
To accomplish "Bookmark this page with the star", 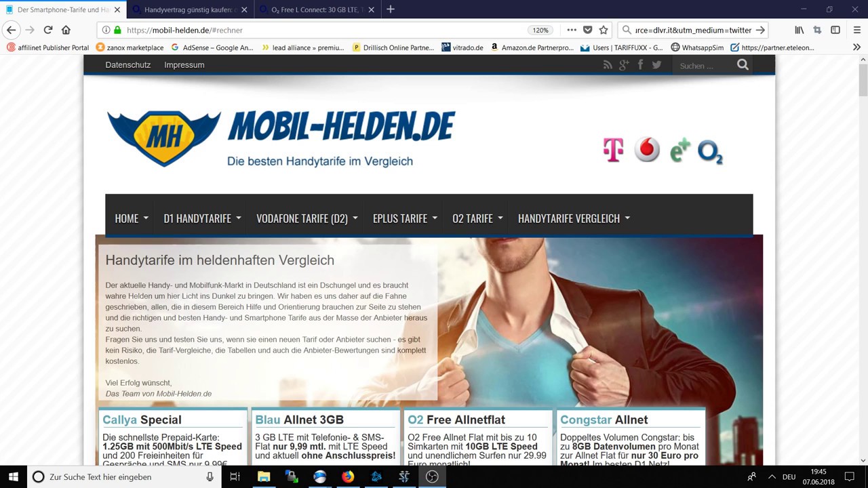I will (604, 30).
